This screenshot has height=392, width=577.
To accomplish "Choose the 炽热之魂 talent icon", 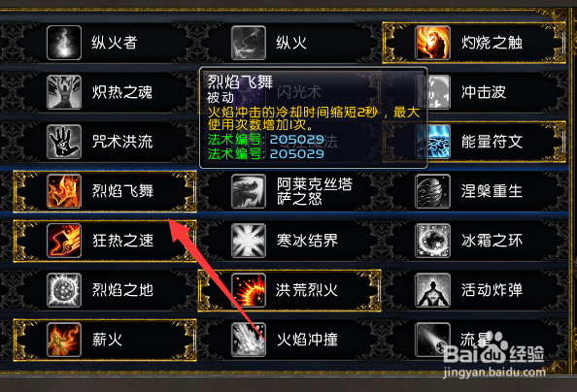I will coord(64,92).
